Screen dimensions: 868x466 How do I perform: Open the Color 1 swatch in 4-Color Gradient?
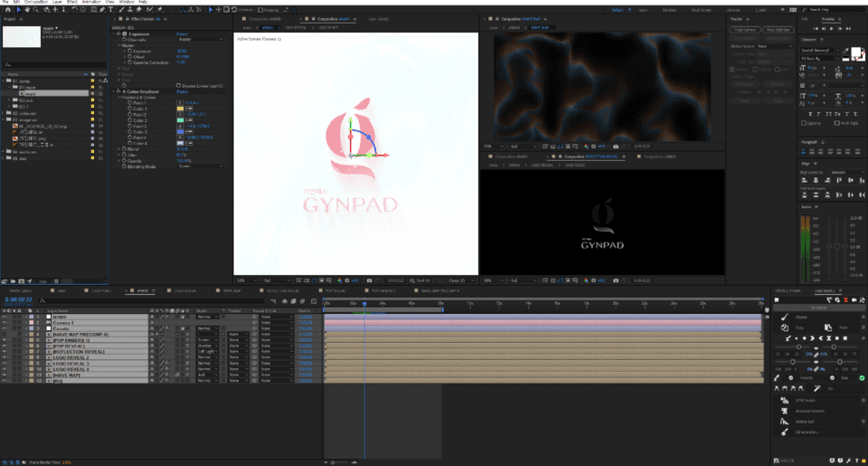(x=180, y=109)
